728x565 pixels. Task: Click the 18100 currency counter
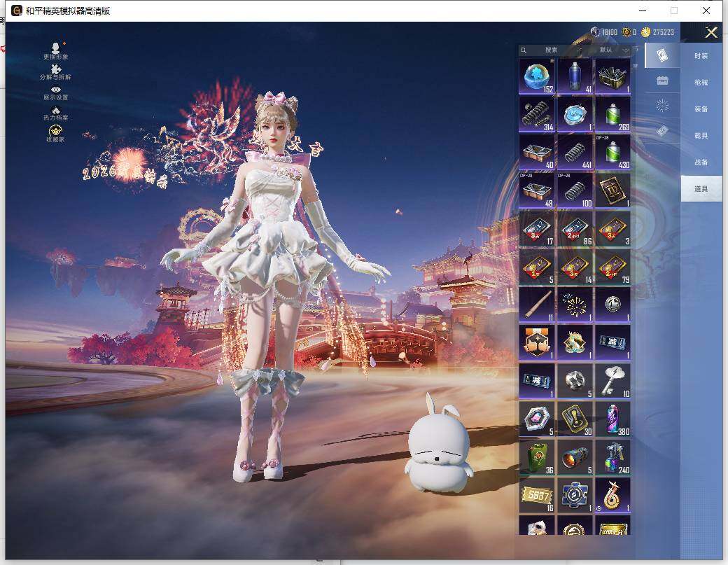(604, 32)
